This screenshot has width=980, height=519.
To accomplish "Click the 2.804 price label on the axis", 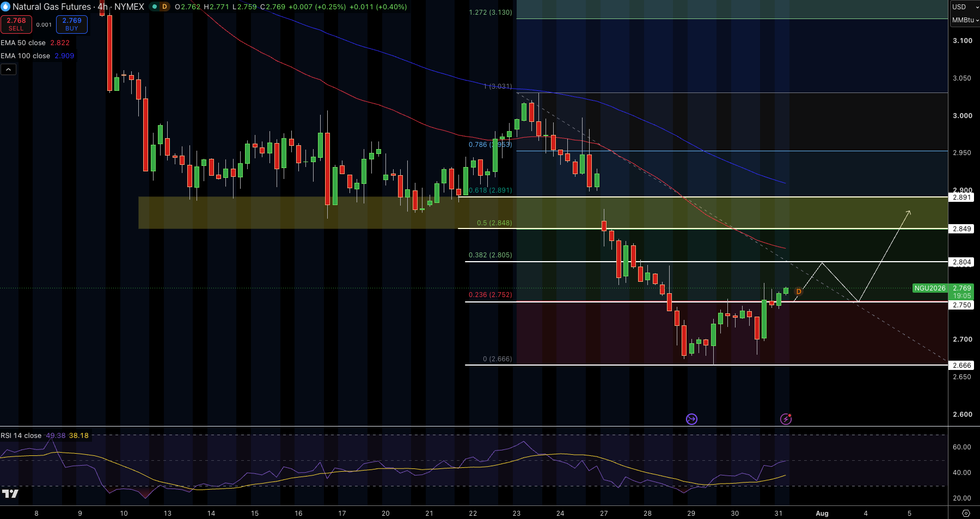I will [962, 262].
